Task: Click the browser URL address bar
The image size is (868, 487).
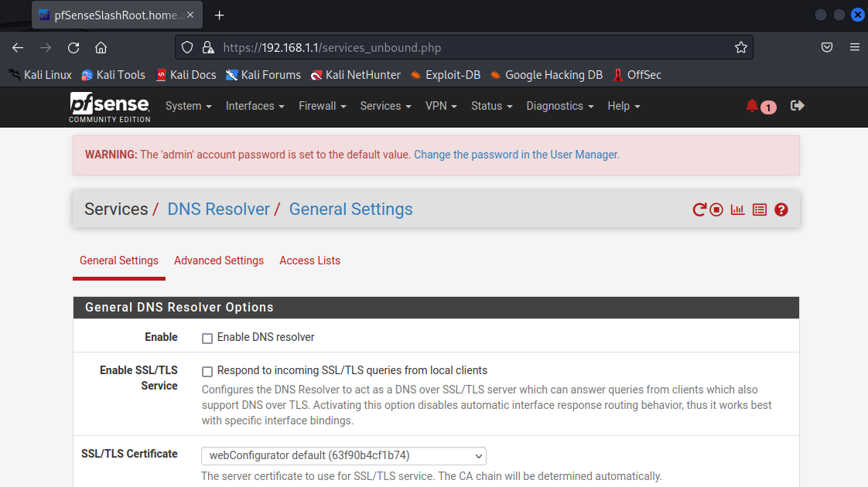Action: pos(464,48)
